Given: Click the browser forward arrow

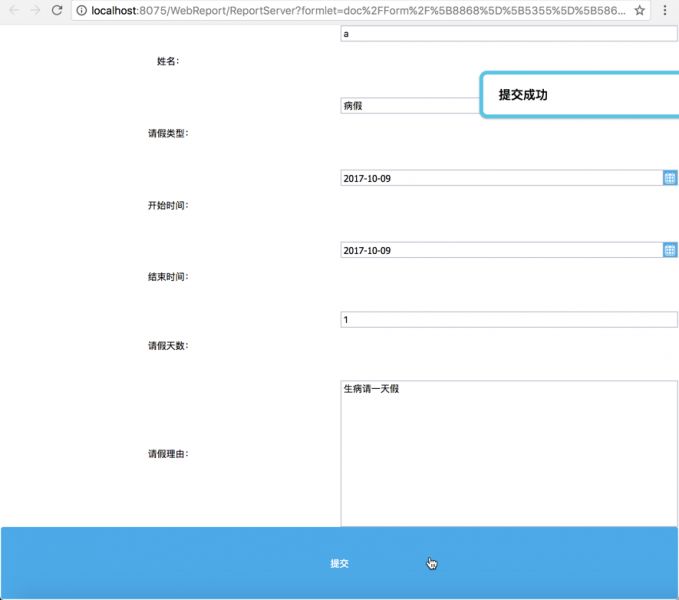Looking at the screenshot, I should click(x=36, y=10).
